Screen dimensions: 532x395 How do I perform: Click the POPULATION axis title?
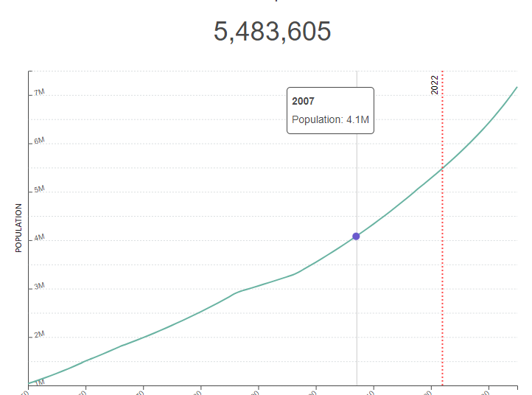click(19, 228)
